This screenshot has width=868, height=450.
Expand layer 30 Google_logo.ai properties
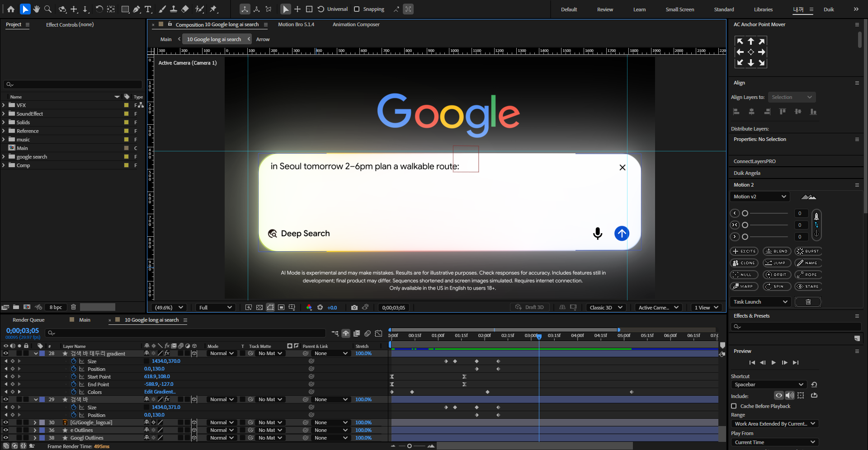(35, 422)
